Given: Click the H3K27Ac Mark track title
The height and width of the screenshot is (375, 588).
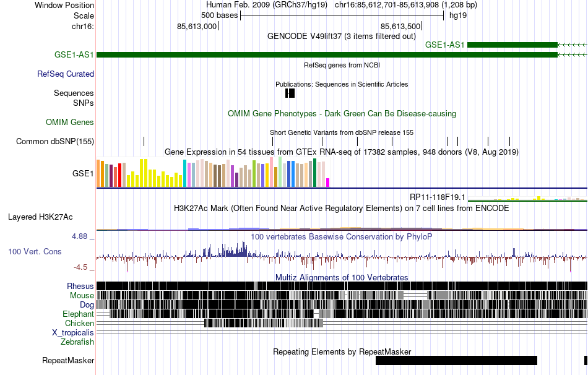Looking at the screenshot, I should (342, 209).
